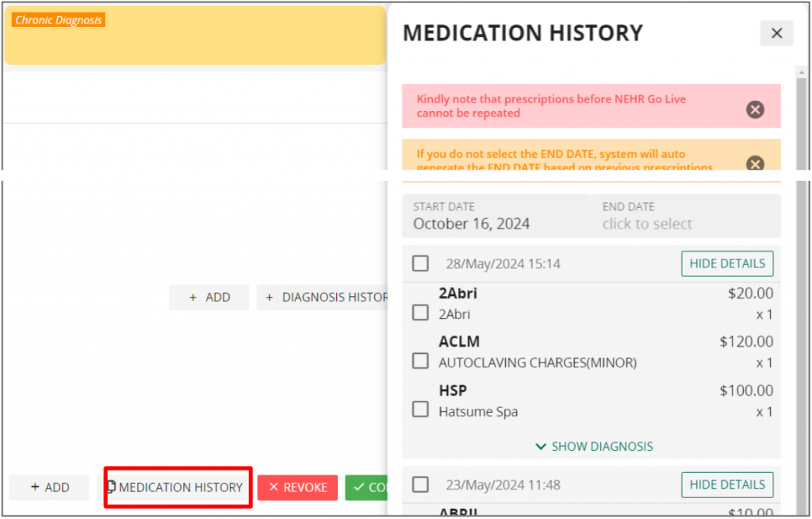Image resolution: width=812 pixels, height=519 pixels.
Task: Collapse 28 May entry with Hide Details
Action: point(727,263)
